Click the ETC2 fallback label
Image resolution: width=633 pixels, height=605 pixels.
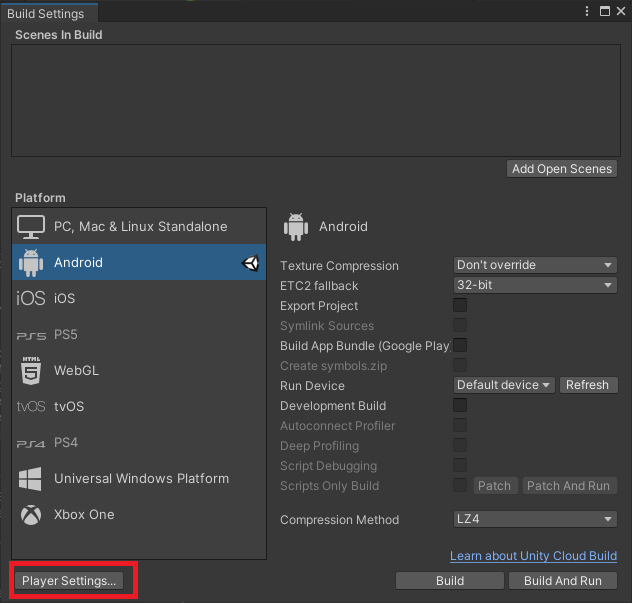tap(319, 286)
